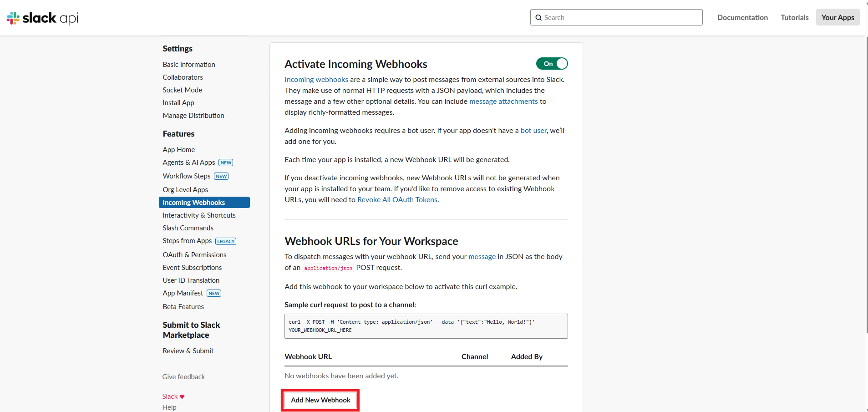Select Incoming Webhooks in sidebar

click(x=204, y=203)
